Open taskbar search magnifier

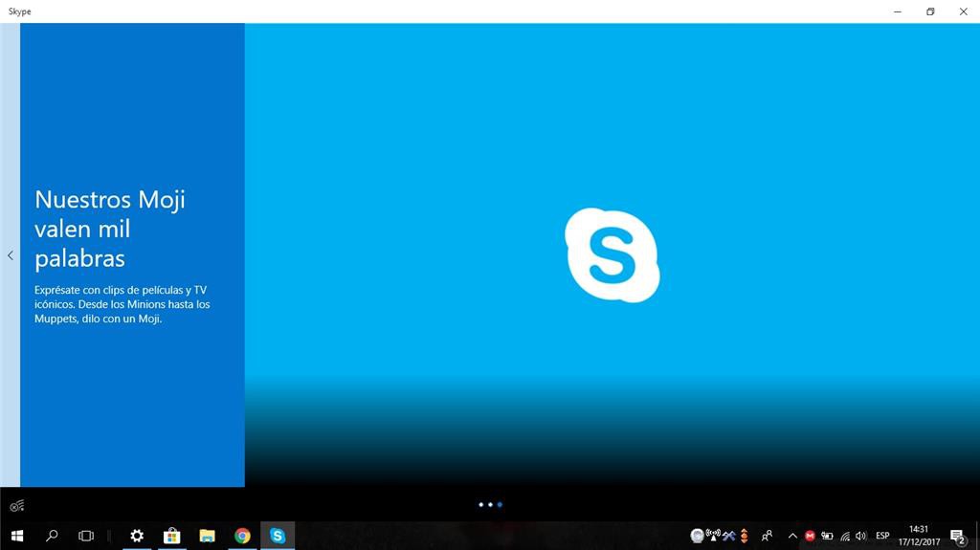pyautogui.click(x=52, y=536)
